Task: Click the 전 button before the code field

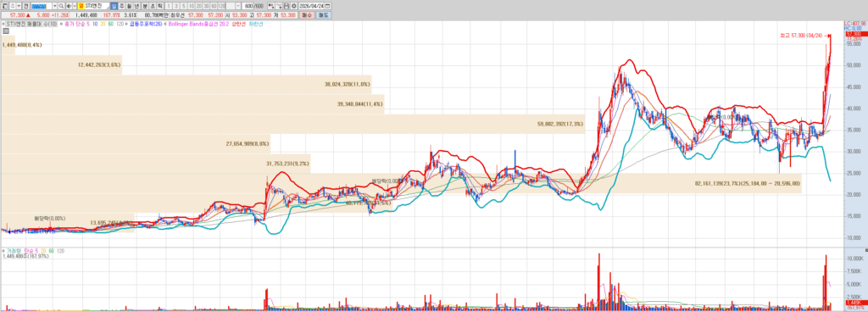Action: coord(26,6)
